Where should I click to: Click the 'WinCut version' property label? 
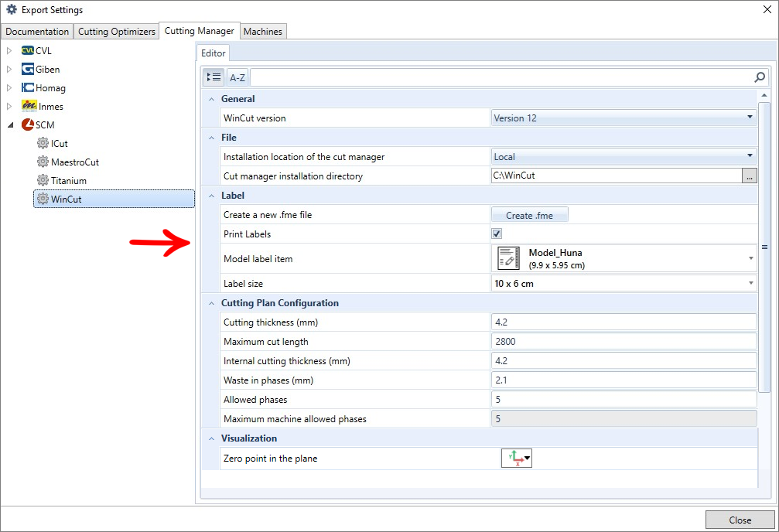(x=255, y=118)
